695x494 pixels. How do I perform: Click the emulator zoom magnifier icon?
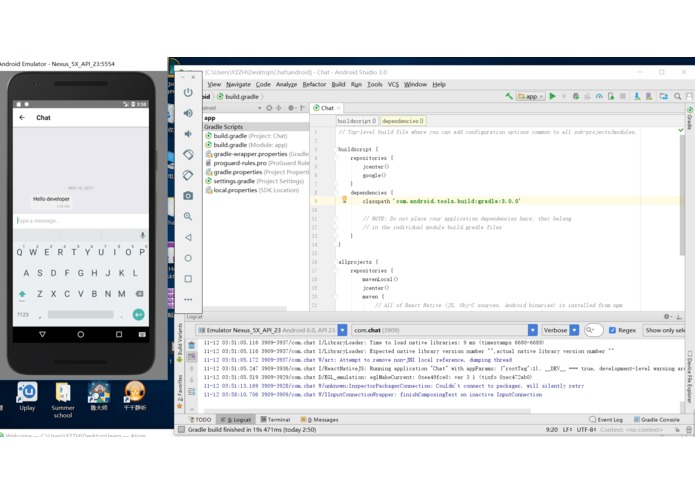pyautogui.click(x=188, y=216)
